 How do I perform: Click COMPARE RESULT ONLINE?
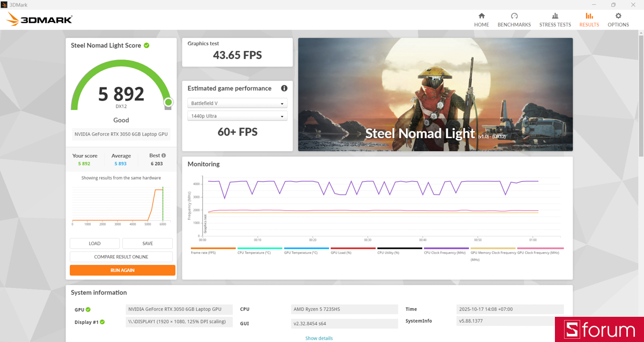(x=121, y=257)
